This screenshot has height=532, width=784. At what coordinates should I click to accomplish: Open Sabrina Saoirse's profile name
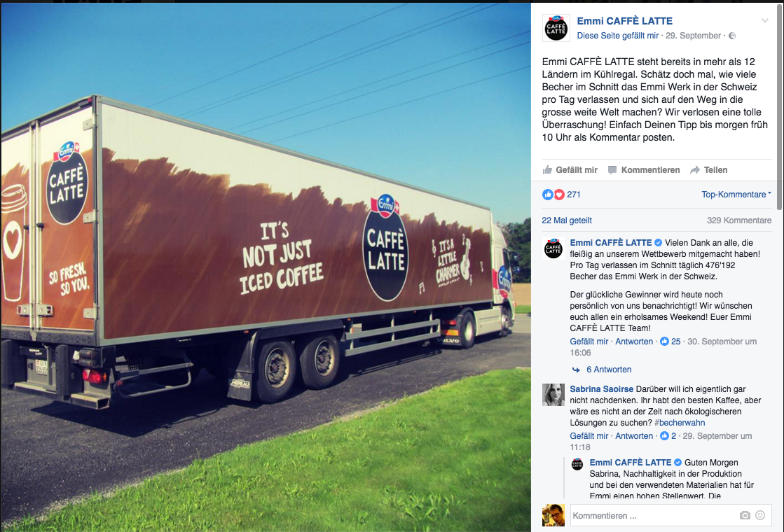tap(602, 389)
